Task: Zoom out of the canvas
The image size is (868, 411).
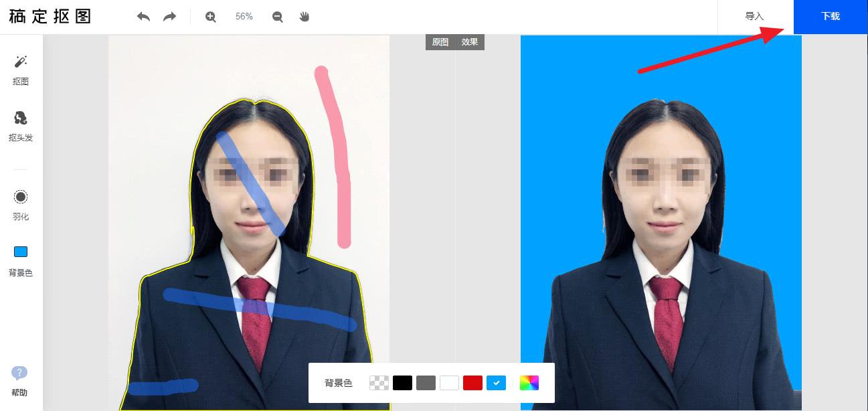Action: tap(277, 16)
